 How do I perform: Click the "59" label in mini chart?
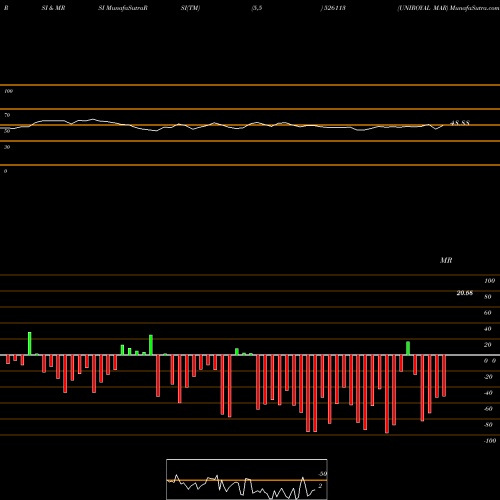323,474
